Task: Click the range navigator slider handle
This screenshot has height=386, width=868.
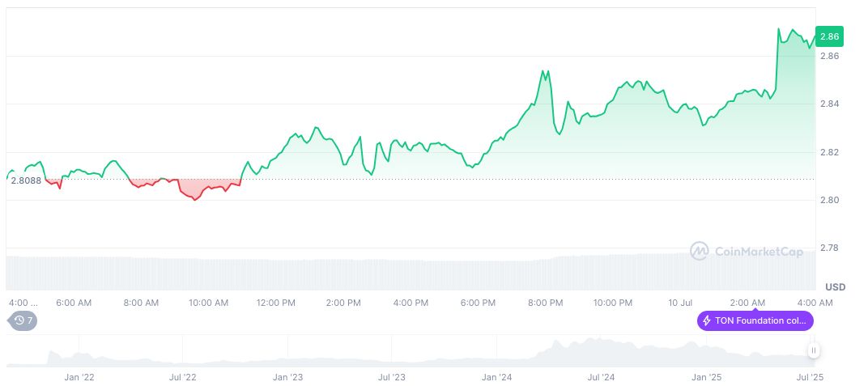Action: (x=813, y=350)
